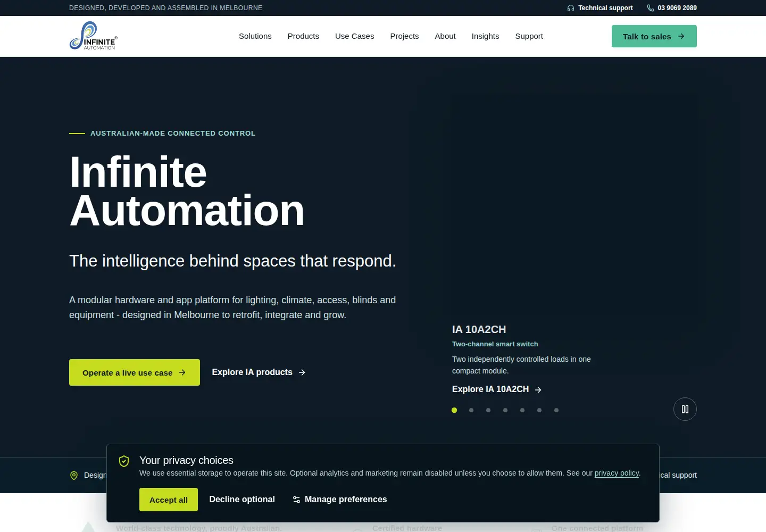
Task: Click the Technical support headset icon
Action: [571, 8]
